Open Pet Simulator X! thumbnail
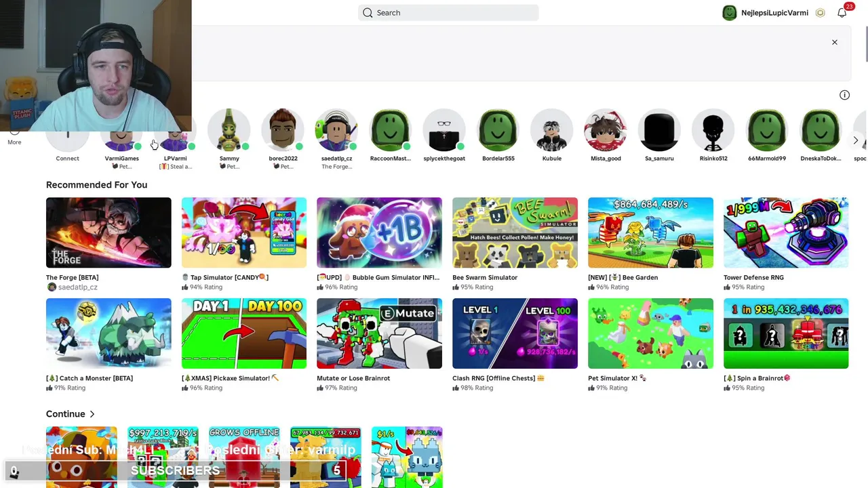This screenshot has width=868, height=488. [x=650, y=333]
